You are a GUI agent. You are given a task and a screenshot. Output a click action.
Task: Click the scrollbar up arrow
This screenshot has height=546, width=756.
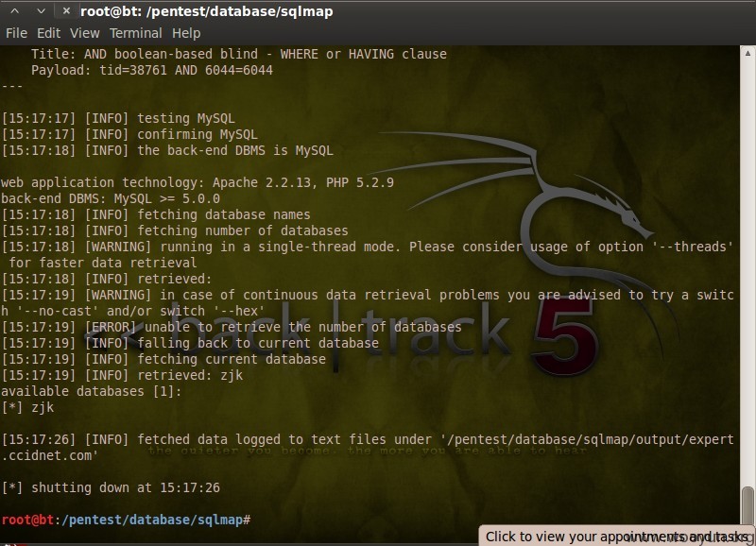point(747,53)
